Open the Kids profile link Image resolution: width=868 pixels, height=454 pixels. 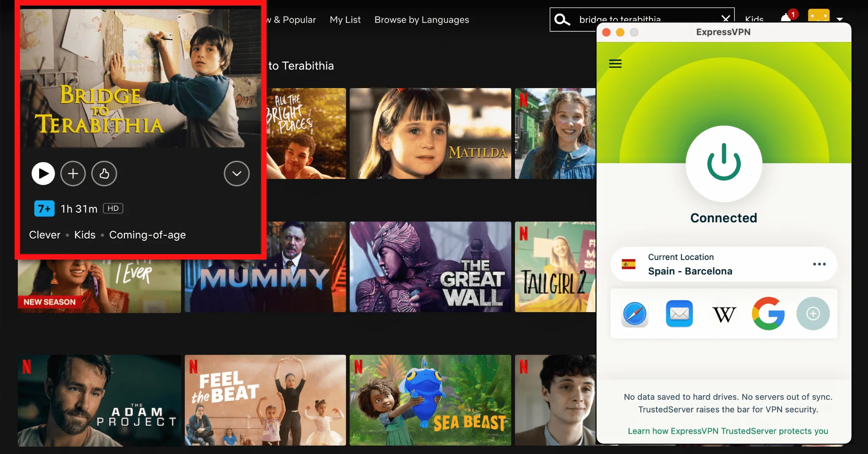point(754,19)
